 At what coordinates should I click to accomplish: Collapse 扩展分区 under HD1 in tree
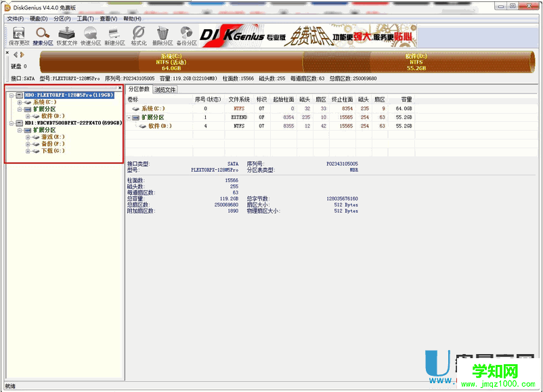tap(20, 130)
